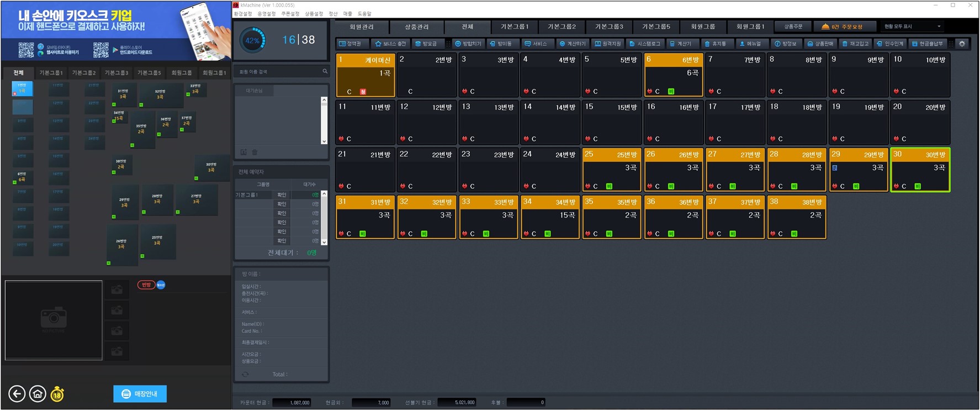
Task: Open settings gear at toolbar end
Action: [962, 44]
